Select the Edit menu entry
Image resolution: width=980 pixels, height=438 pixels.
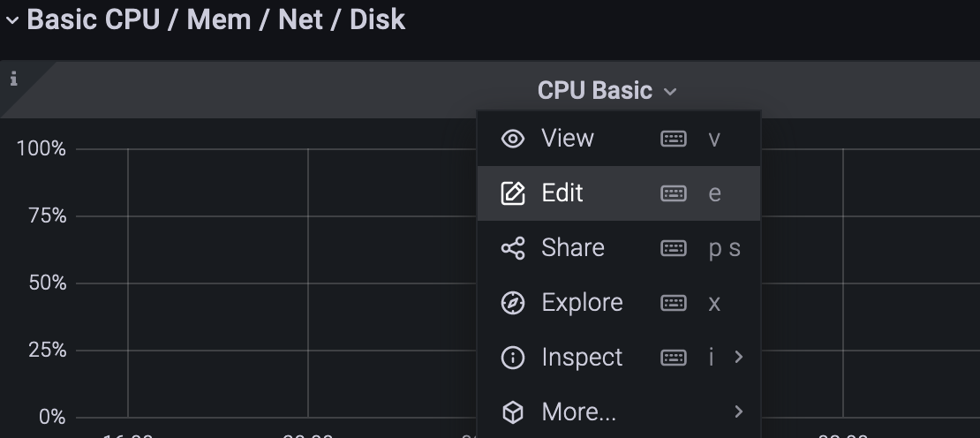619,193
